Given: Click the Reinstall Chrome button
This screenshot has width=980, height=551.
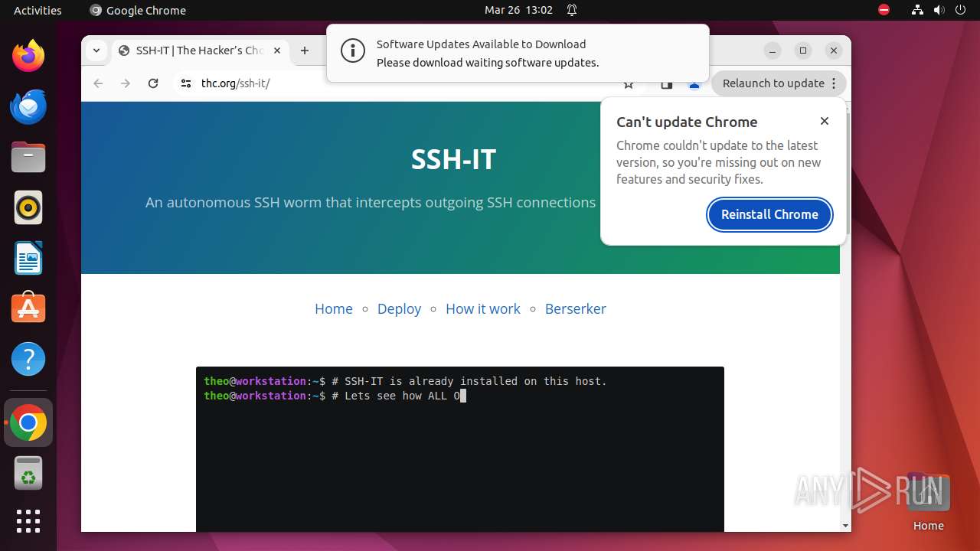Looking at the screenshot, I should (x=769, y=214).
